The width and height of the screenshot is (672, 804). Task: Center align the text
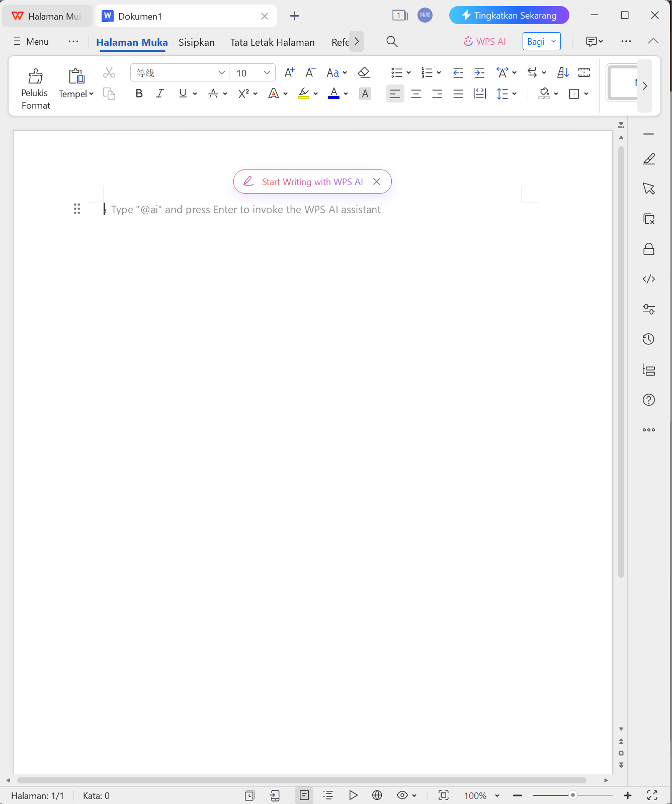point(416,94)
